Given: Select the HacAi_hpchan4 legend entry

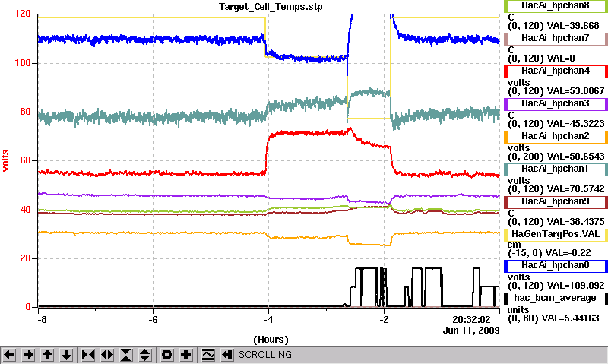Looking at the screenshot, I should coord(556,71).
